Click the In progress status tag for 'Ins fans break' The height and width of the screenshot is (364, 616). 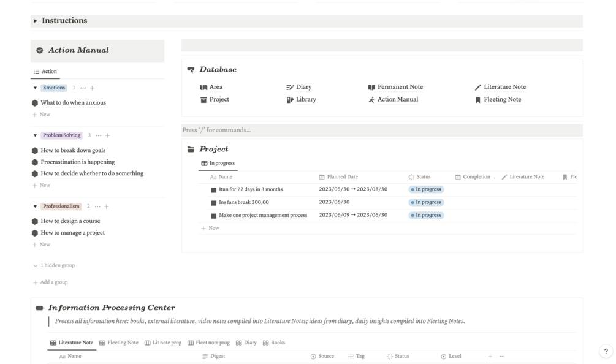427,202
